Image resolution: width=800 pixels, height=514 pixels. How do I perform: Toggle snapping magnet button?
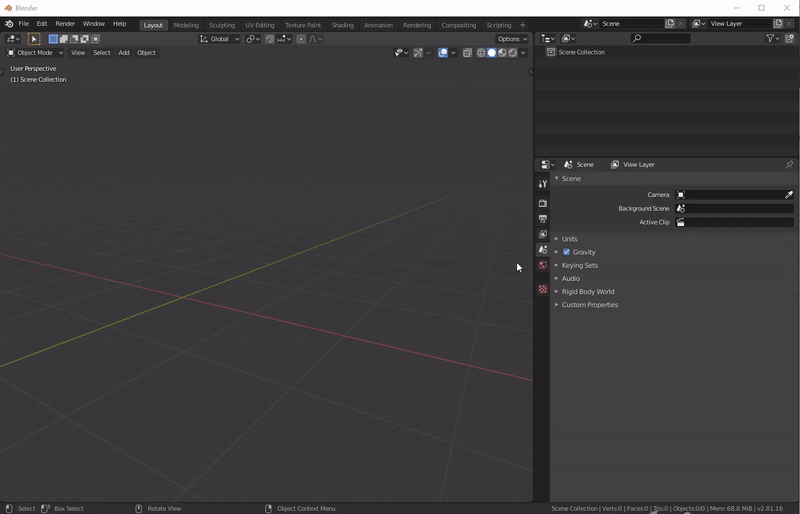[270, 39]
